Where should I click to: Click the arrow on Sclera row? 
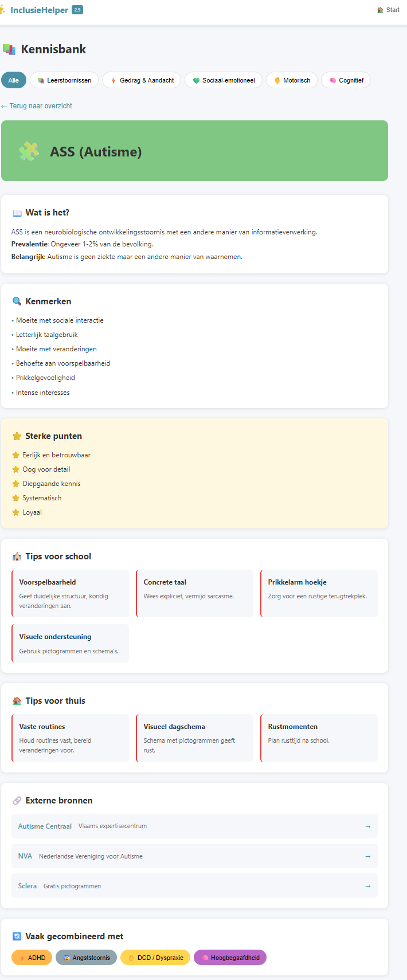click(x=367, y=886)
